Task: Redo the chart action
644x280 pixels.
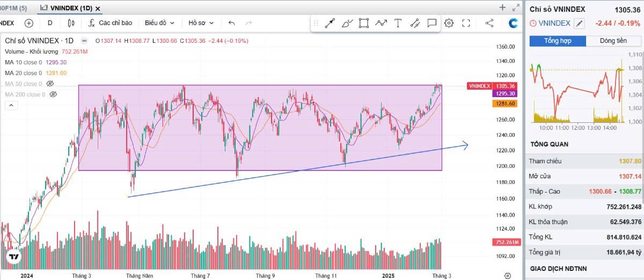Action: tap(248, 23)
